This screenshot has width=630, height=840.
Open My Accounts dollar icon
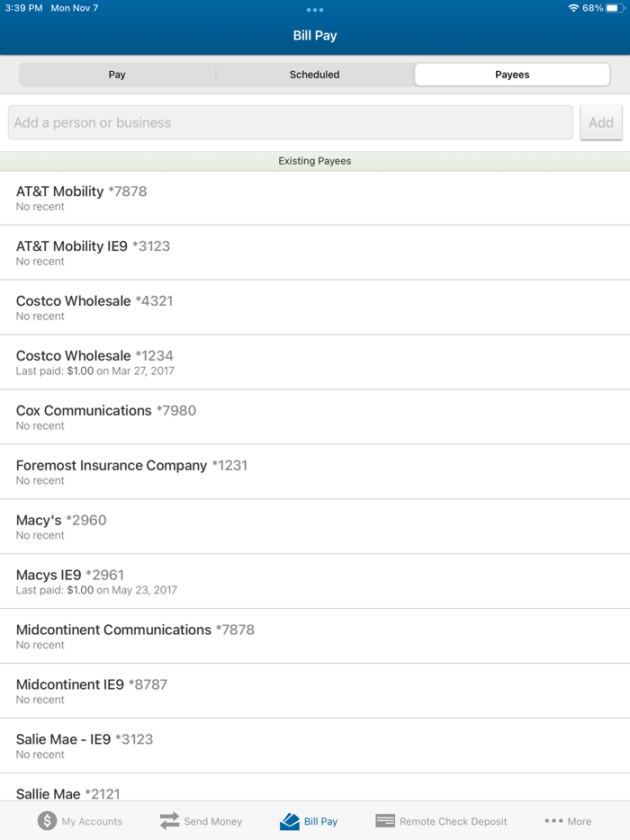(47, 821)
